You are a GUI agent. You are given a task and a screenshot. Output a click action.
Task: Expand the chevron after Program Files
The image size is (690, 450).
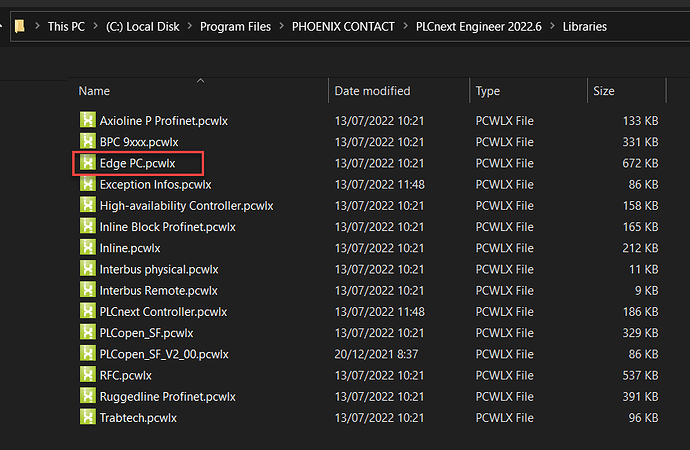tap(282, 26)
